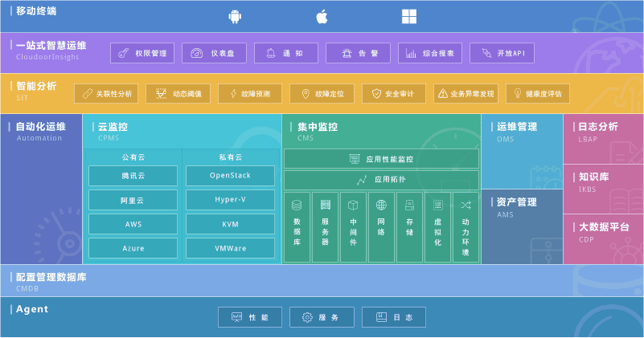This screenshot has width=644, height=338.
Task: Open the 告警 alarm button
Action: click(358, 53)
